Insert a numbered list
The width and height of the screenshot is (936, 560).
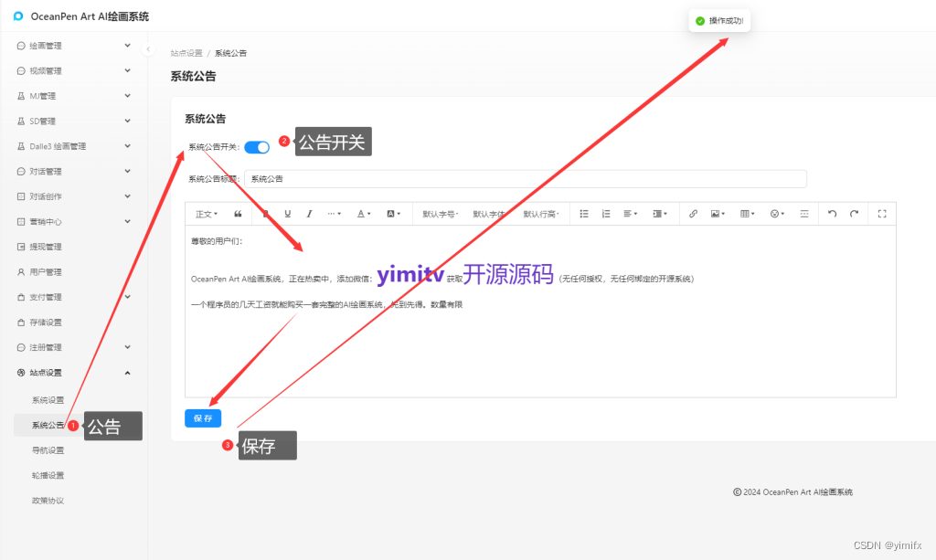tap(606, 214)
